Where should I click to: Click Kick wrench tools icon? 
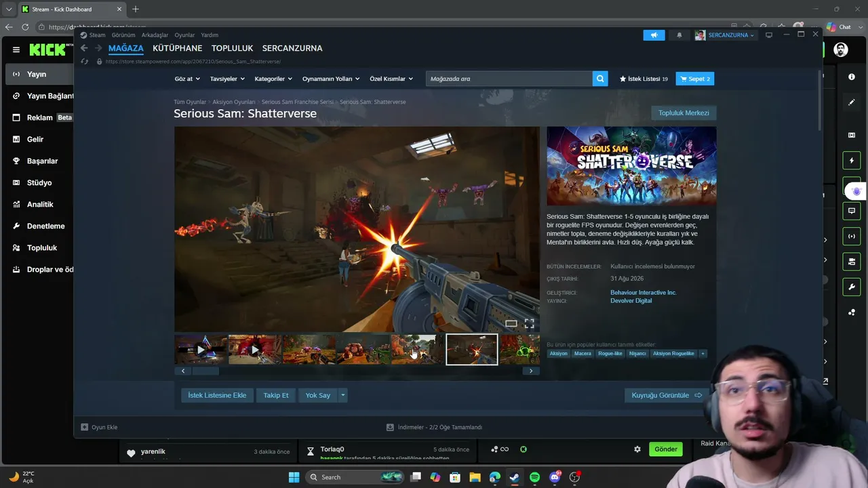click(852, 287)
